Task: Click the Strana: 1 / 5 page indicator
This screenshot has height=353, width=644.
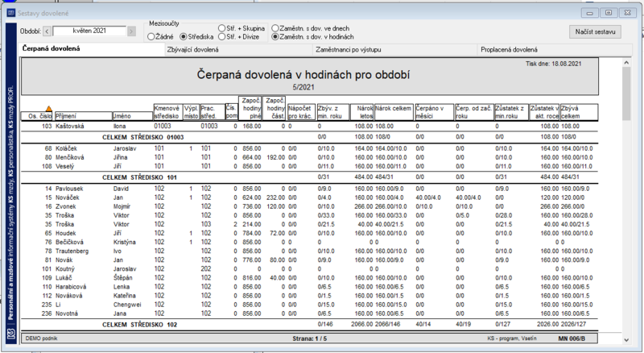Action: click(309, 338)
